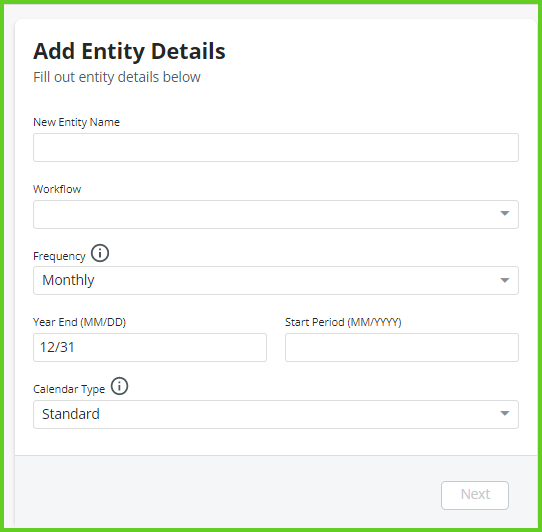Click the info icon next to Frequency
Image resolution: width=542 pixels, height=532 pixels.
pyautogui.click(x=100, y=253)
